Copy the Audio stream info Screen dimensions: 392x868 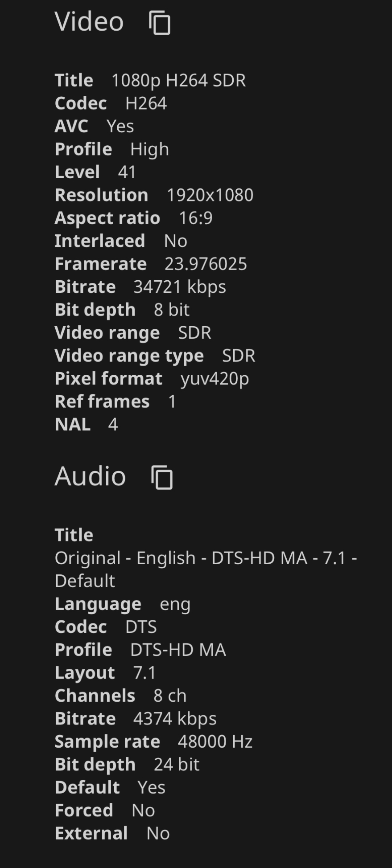162,478
